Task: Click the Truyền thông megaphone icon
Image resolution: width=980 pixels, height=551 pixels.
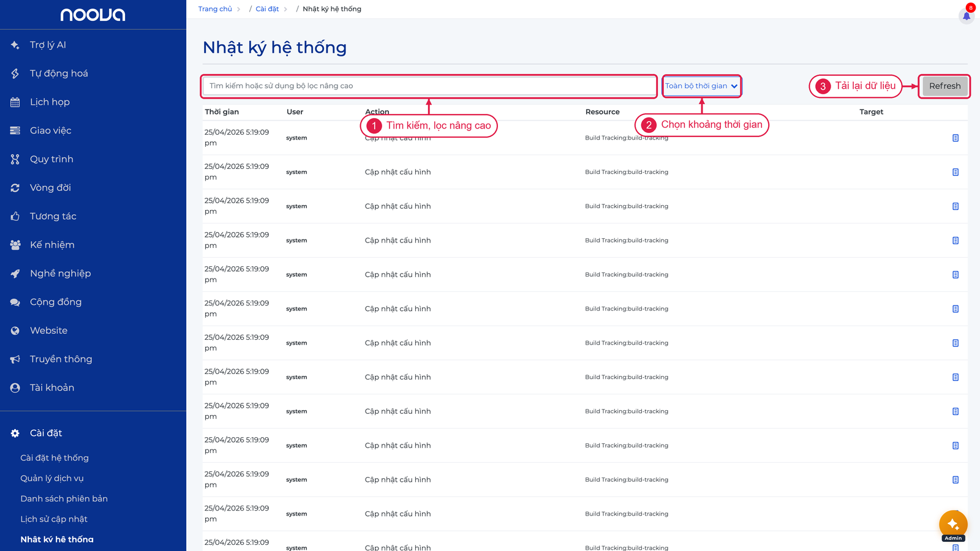Action: pos(15,359)
